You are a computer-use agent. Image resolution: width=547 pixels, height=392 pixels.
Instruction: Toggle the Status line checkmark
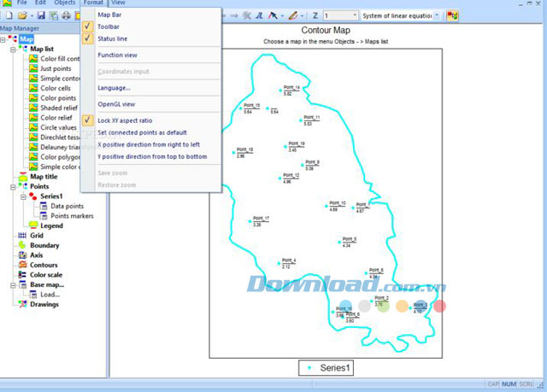pos(87,38)
